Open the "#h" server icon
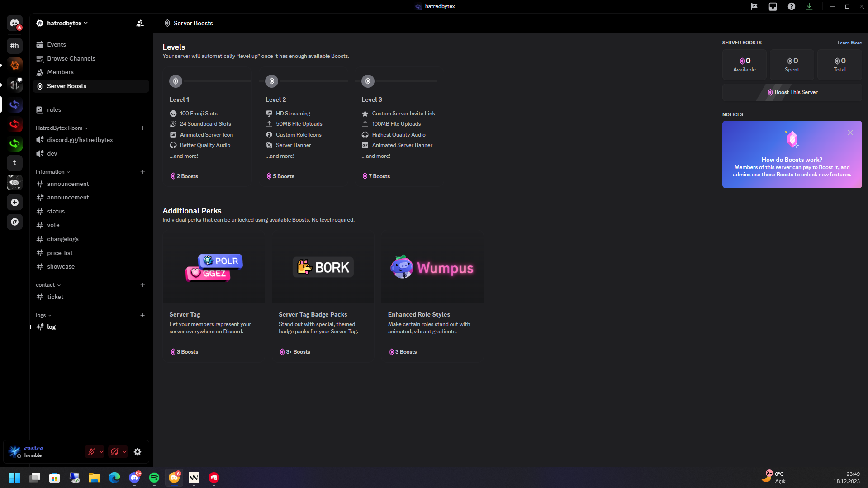This screenshot has height=488, width=868. click(x=14, y=45)
